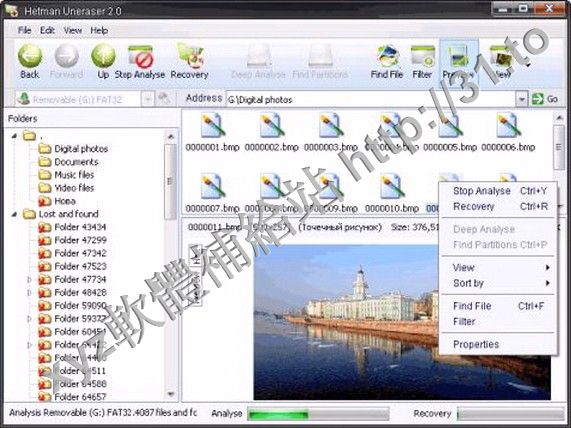The width and height of the screenshot is (571, 428).
Task: Click the Recovery progress bar
Action: [x=510, y=414]
